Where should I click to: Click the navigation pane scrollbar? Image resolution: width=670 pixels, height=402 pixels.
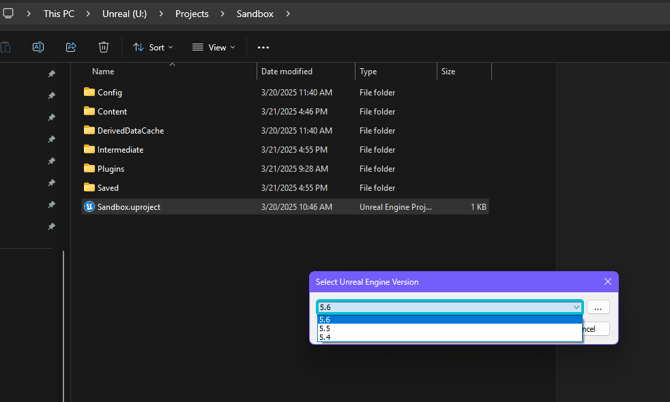pos(63,326)
